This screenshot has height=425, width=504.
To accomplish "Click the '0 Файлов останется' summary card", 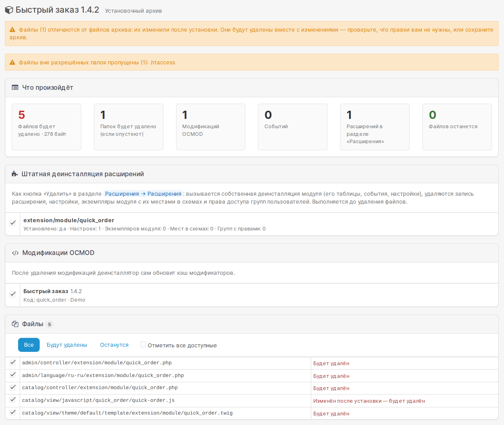I will 457,127.
